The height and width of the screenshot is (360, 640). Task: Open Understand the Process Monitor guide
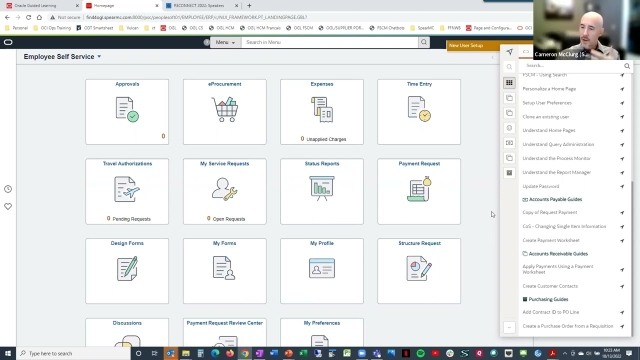[556, 158]
